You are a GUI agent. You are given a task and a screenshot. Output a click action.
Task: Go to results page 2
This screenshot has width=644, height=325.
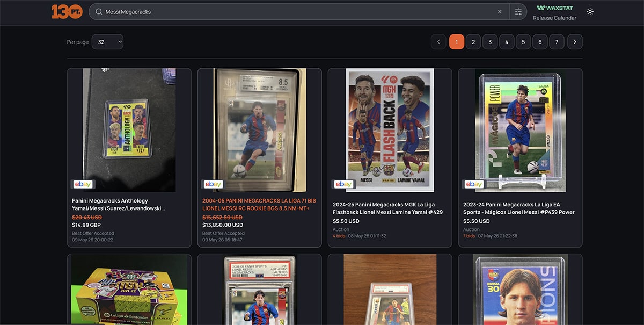(473, 42)
